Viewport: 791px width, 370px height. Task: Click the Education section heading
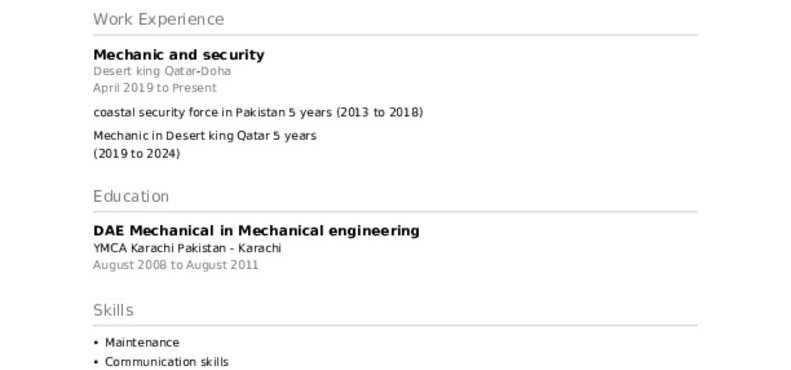tap(131, 196)
